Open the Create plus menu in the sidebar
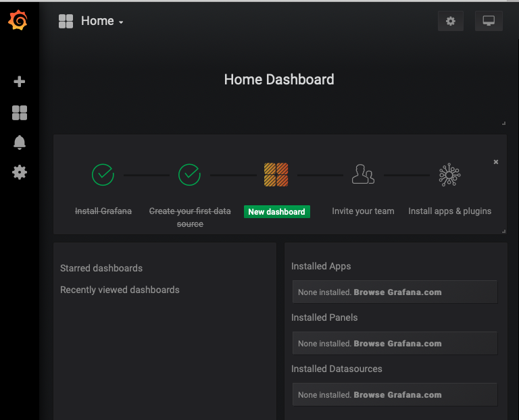This screenshot has width=519, height=420. click(x=20, y=82)
